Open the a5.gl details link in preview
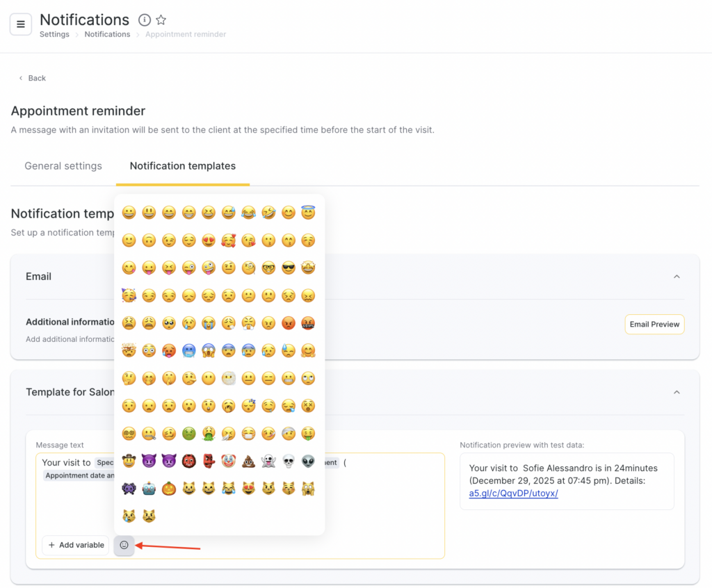The width and height of the screenshot is (712, 588). coord(513,493)
